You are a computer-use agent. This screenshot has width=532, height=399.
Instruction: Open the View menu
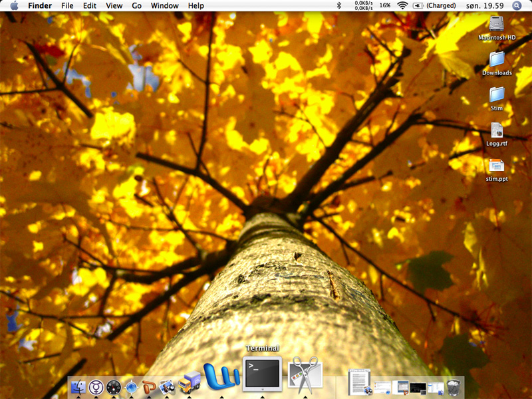(x=114, y=5)
